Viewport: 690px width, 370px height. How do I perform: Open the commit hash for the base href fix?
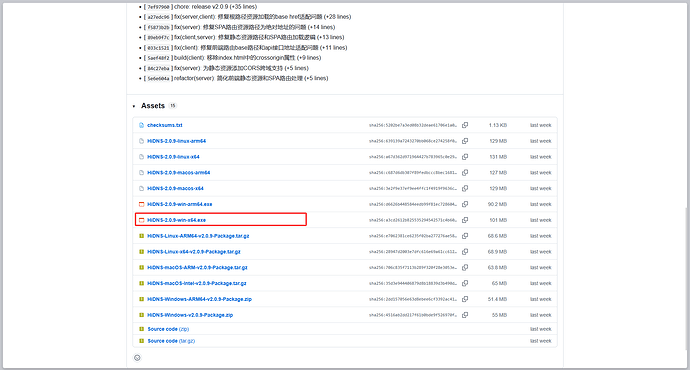tap(158, 17)
